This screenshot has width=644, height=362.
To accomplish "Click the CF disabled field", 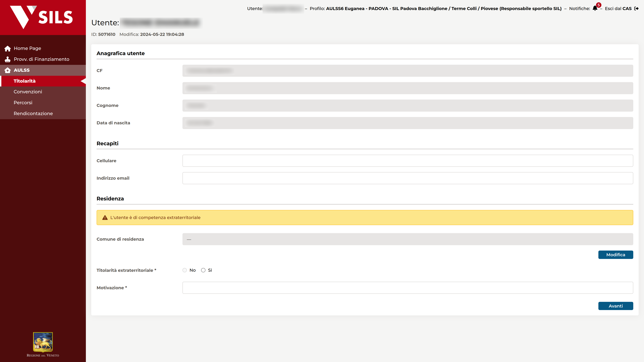I will point(408,71).
